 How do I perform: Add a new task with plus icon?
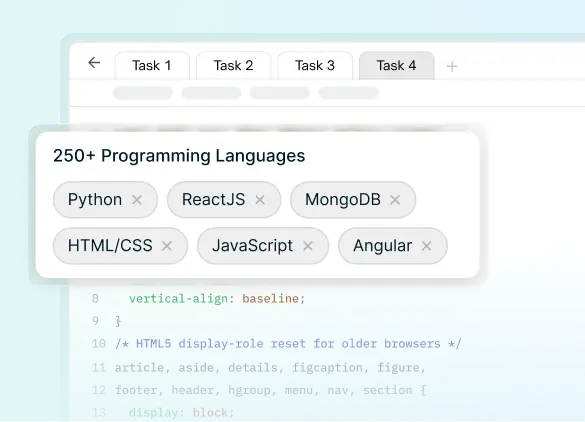pyautogui.click(x=452, y=66)
